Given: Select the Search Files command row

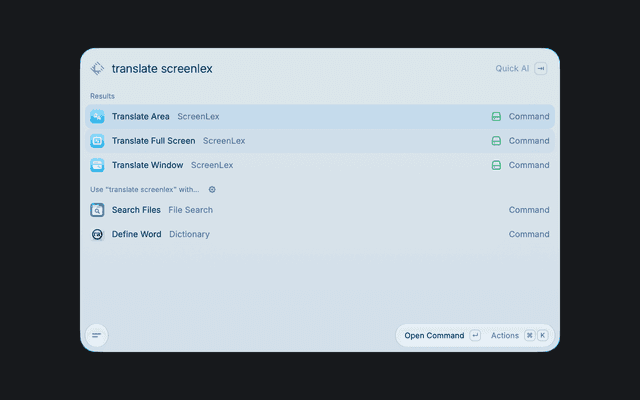Looking at the screenshot, I should point(320,210).
